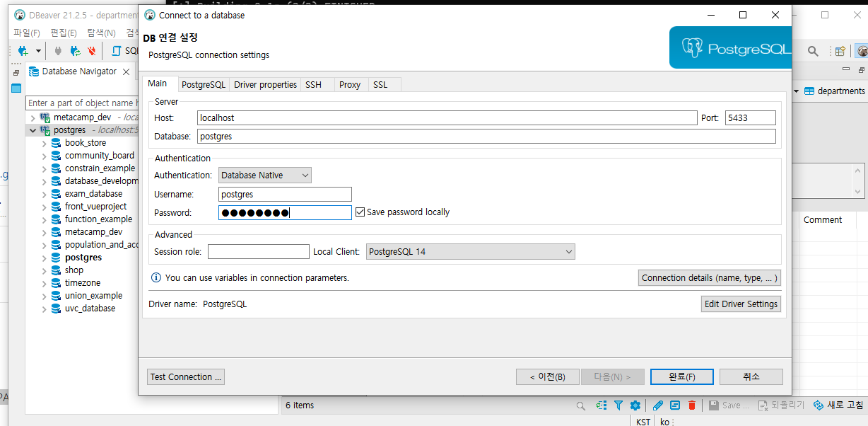
Task: Open dropdown arrow beside New Connection icon
Action: [38, 51]
